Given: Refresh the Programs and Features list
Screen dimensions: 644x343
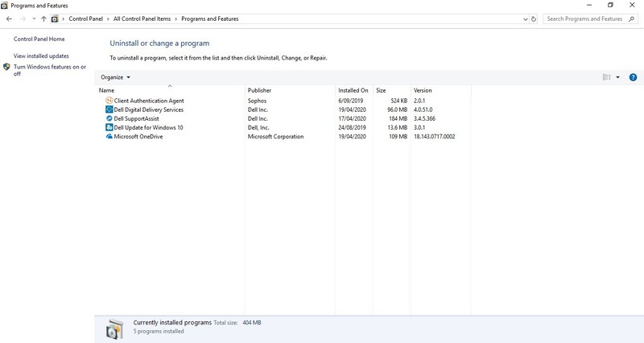Looking at the screenshot, I should pos(534,19).
